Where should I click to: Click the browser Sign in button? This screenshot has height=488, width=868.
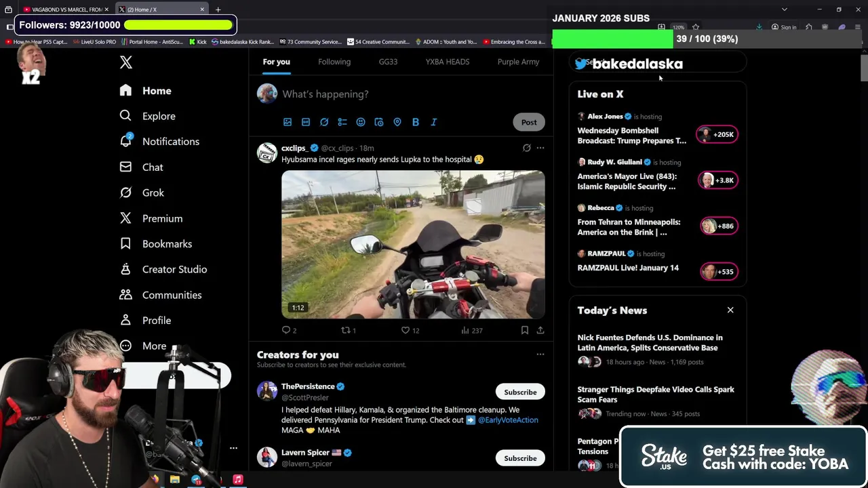(x=784, y=27)
